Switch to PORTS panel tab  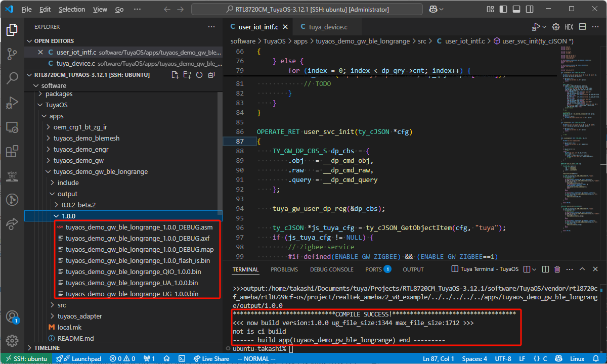[378, 269]
